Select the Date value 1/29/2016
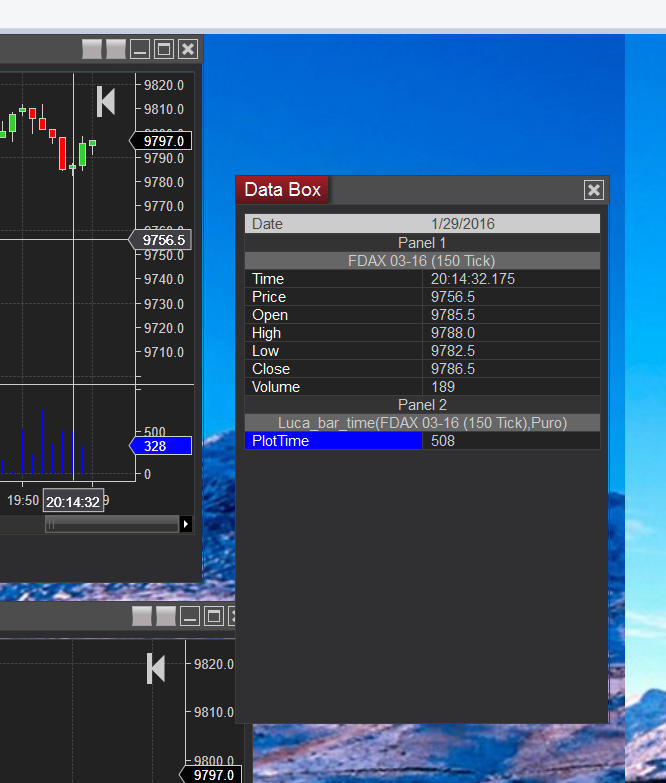 point(463,224)
